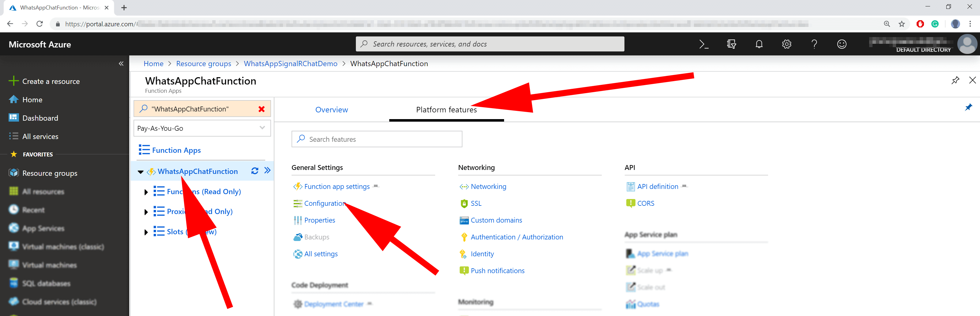
Task: Pin the WhatsAppChatFunction blade
Action: click(x=955, y=80)
